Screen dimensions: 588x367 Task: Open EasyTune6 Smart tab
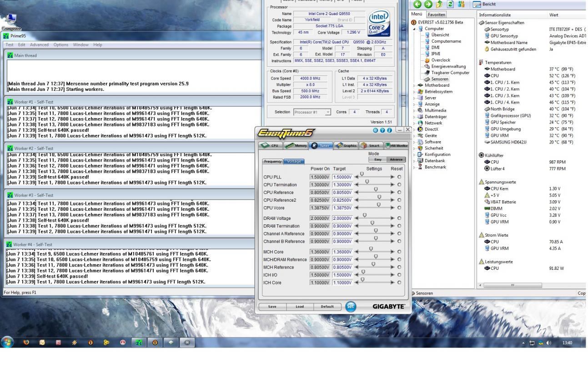coord(371,145)
